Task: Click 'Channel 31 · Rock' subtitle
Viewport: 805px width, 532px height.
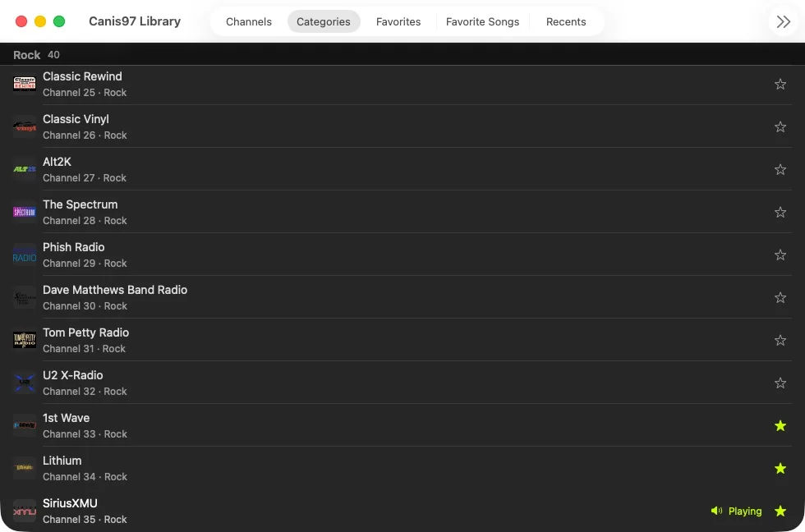Action: 84,348
